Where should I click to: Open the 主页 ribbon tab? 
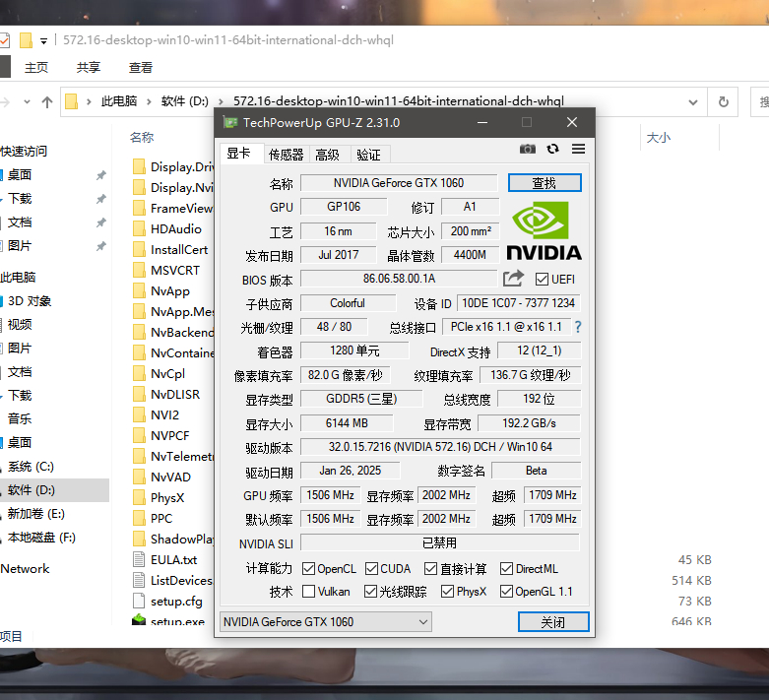click(x=36, y=67)
